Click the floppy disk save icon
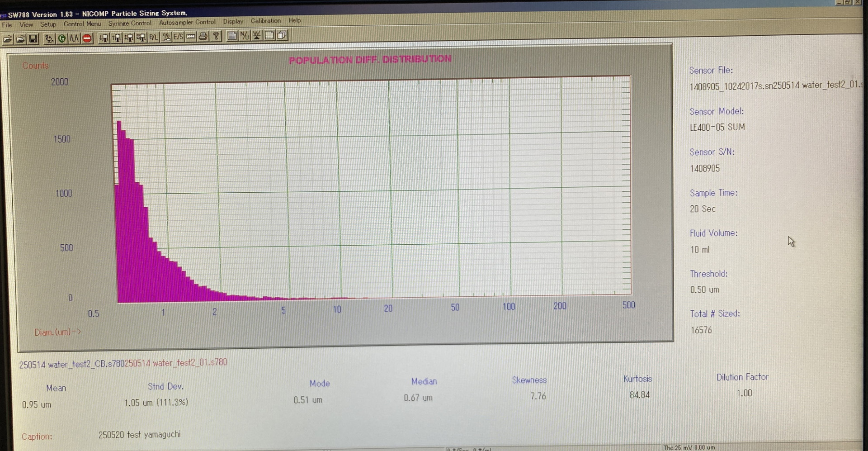Image resolution: width=868 pixels, height=451 pixels. coord(33,39)
